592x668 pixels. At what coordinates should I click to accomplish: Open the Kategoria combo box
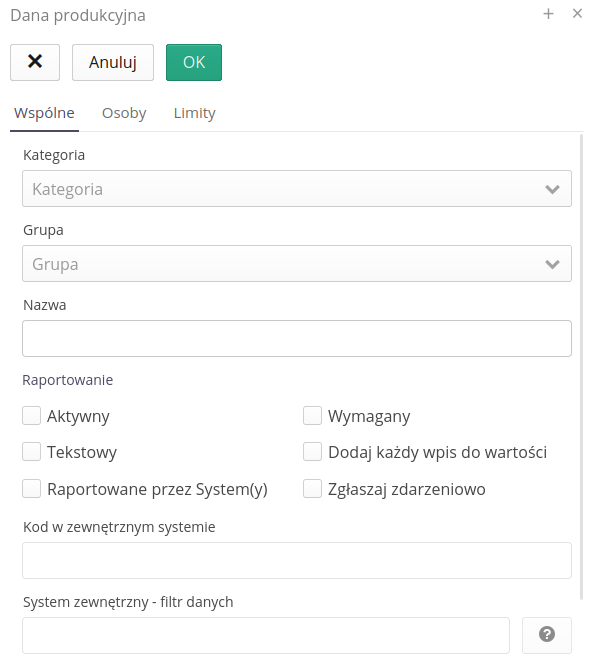(x=297, y=189)
